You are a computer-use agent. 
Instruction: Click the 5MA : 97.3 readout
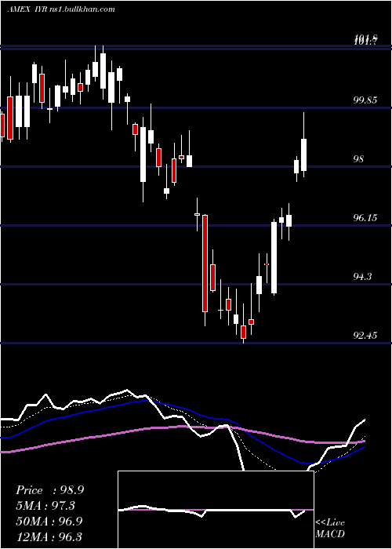45,506
